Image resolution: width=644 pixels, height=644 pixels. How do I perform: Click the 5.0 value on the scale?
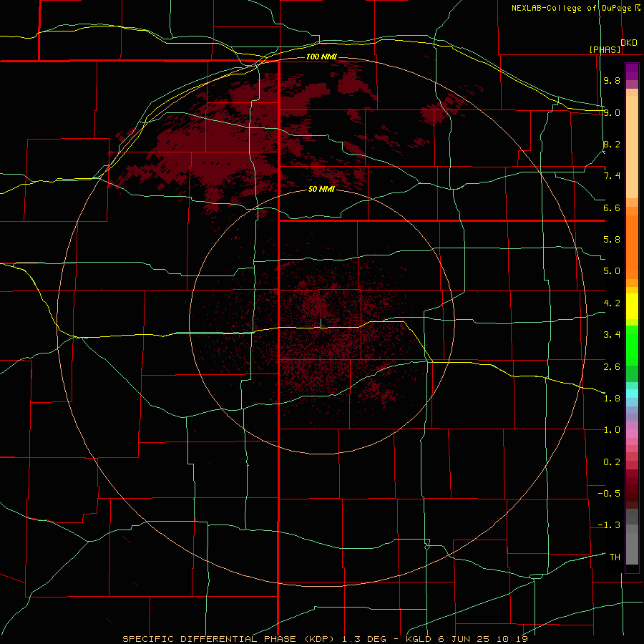click(x=612, y=271)
